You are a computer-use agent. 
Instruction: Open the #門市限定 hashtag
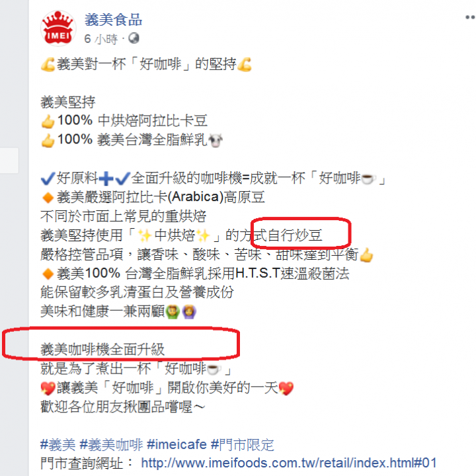coord(242,445)
